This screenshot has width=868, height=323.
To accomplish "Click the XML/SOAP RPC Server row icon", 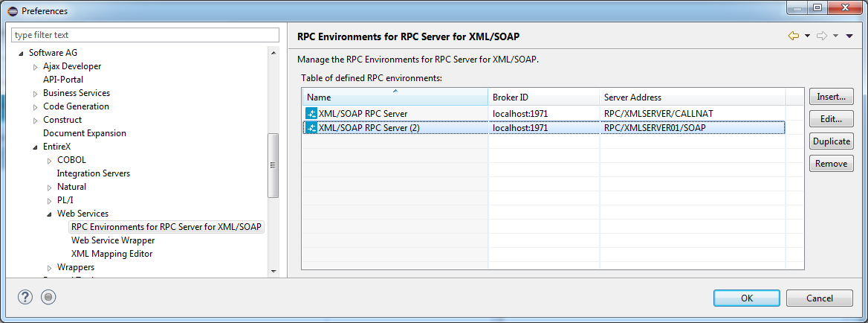I will pyautogui.click(x=311, y=114).
